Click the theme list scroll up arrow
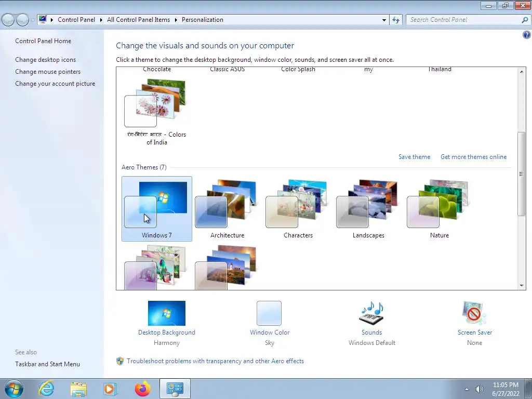This screenshot has height=399, width=532. (522, 71)
